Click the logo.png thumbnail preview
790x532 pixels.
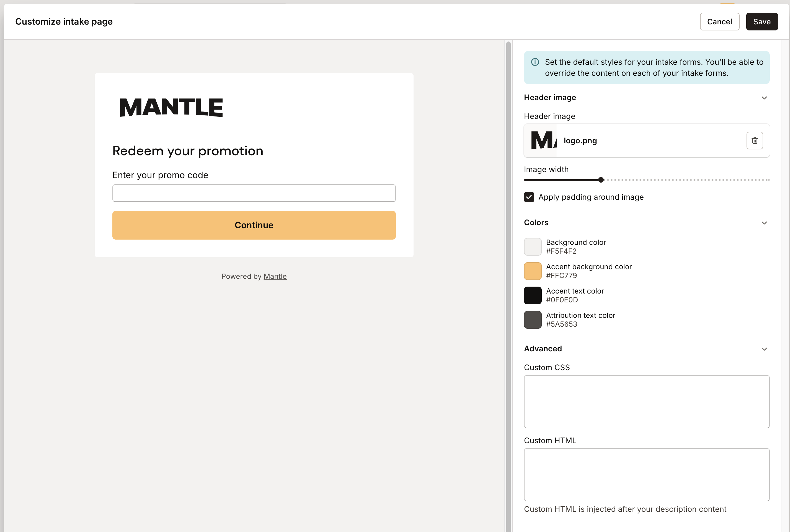540,141
